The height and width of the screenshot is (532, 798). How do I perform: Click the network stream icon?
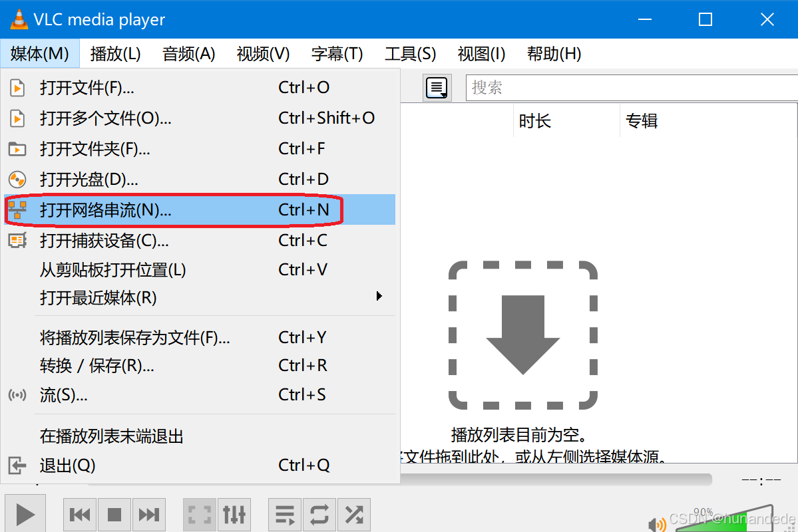click(x=17, y=209)
